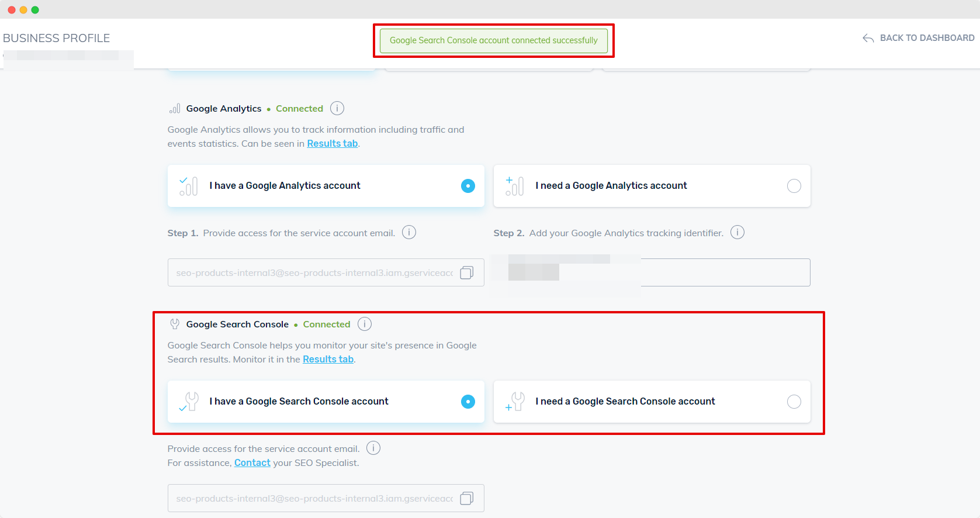
Task: Click the Search Console 'Connected' status
Action: [327, 324]
